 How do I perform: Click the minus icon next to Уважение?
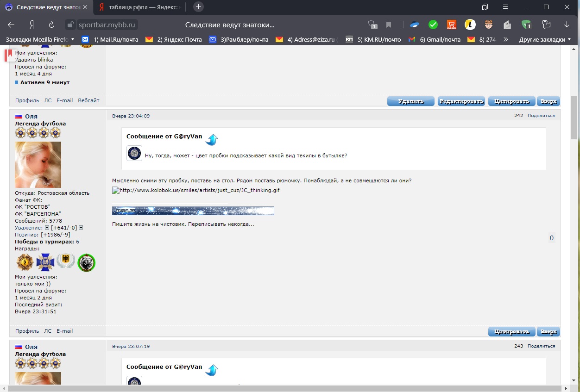click(x=81, y=228)
